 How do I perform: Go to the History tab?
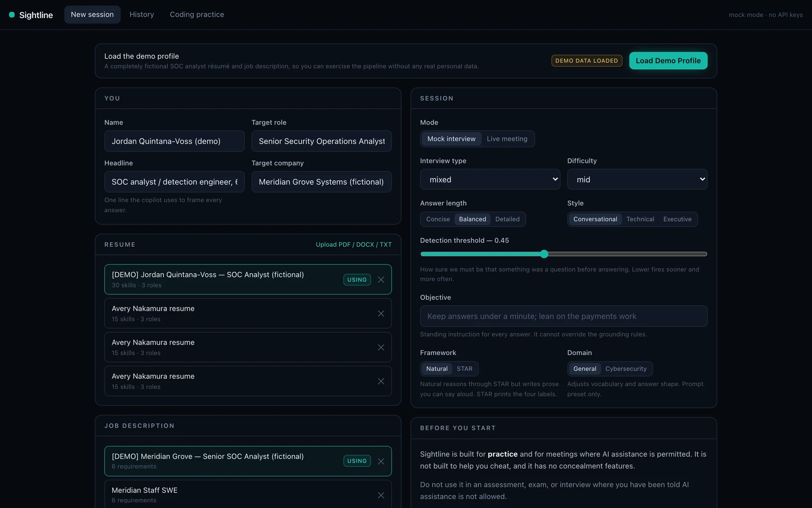tap(142, 14)
